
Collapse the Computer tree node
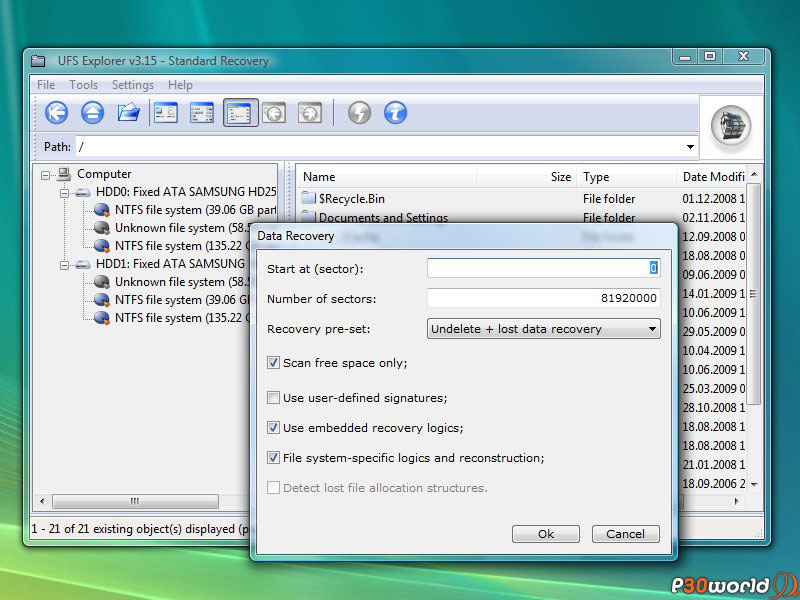45,175
